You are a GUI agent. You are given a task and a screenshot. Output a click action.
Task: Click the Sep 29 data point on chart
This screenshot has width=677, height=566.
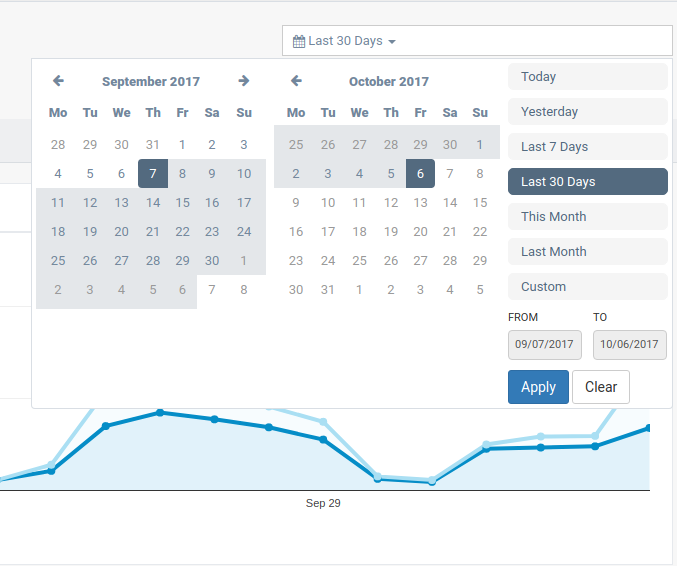click(x=323, y=440)
